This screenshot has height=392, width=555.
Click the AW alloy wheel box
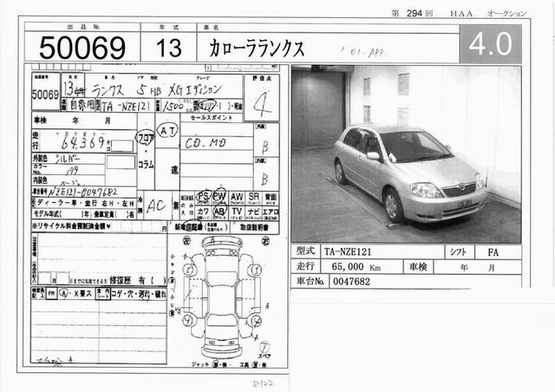pos(237,198)
